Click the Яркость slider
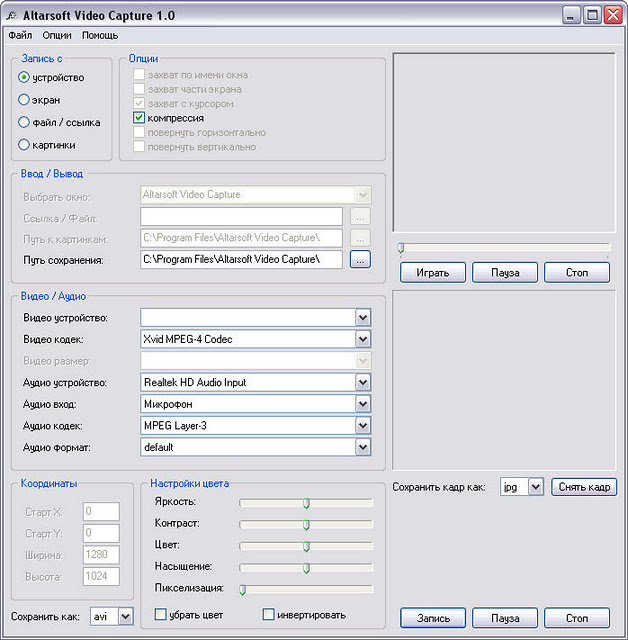This screenshot has height=640, width=628. click(306, 502)
